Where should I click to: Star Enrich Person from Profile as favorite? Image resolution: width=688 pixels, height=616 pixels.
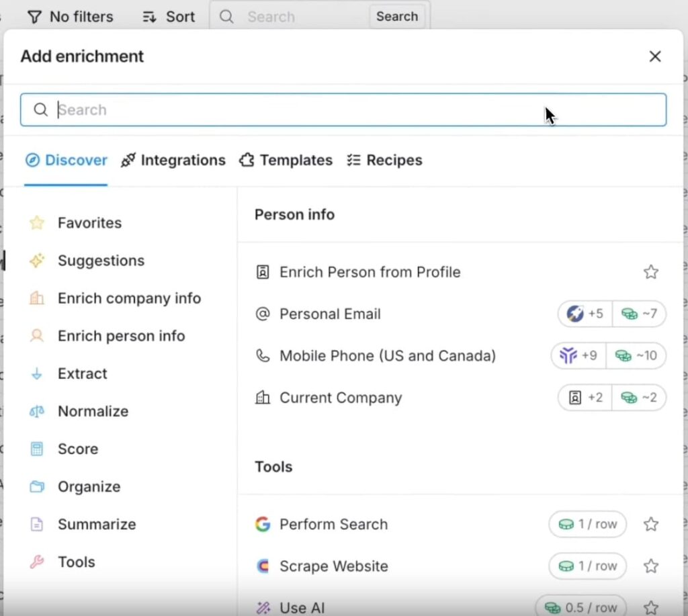coord(650,272)
